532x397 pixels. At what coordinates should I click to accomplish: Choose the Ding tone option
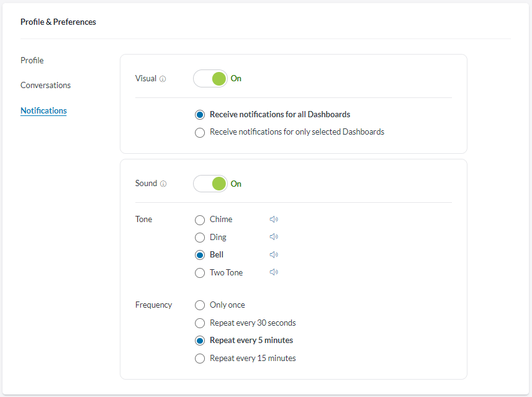tap(200, 238)
